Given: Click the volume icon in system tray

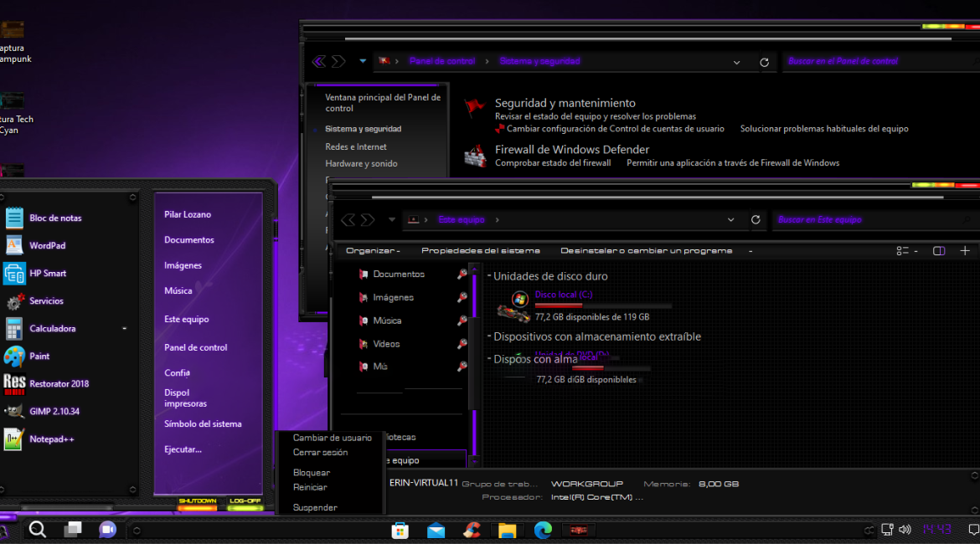Looking at the screenshot, I should (x=905, y=530).
